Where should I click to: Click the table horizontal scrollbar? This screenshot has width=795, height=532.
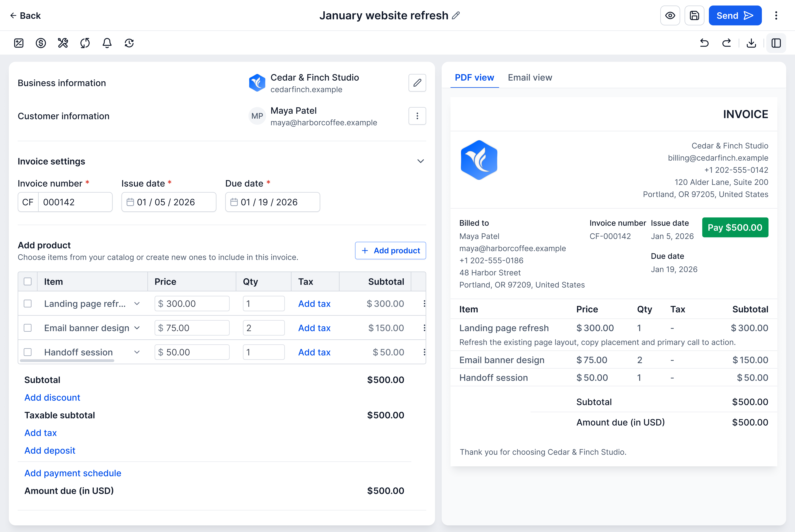[x=67, y=361]
